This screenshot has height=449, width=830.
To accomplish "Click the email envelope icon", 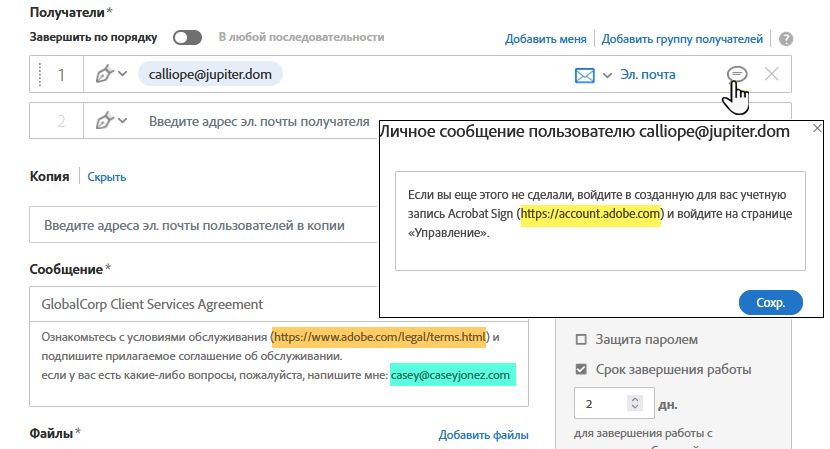I will [x=584, y=74].
